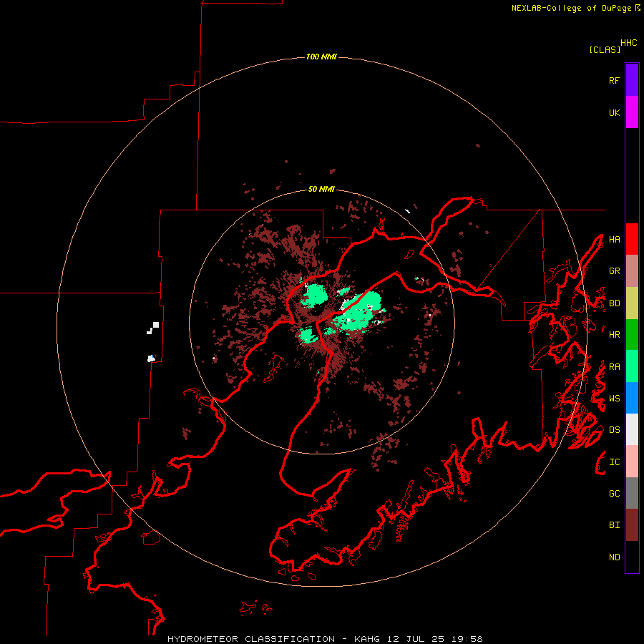Click the IC legend label
The width and height of the screenshot is (644, 644).
(615, 462)
